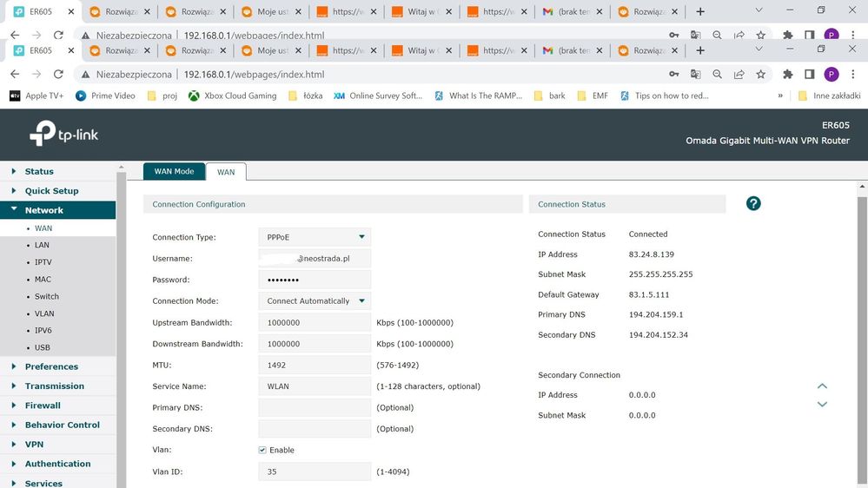Show hidden bookmarks with the » button
868x488 pixels.
(780, 96)
